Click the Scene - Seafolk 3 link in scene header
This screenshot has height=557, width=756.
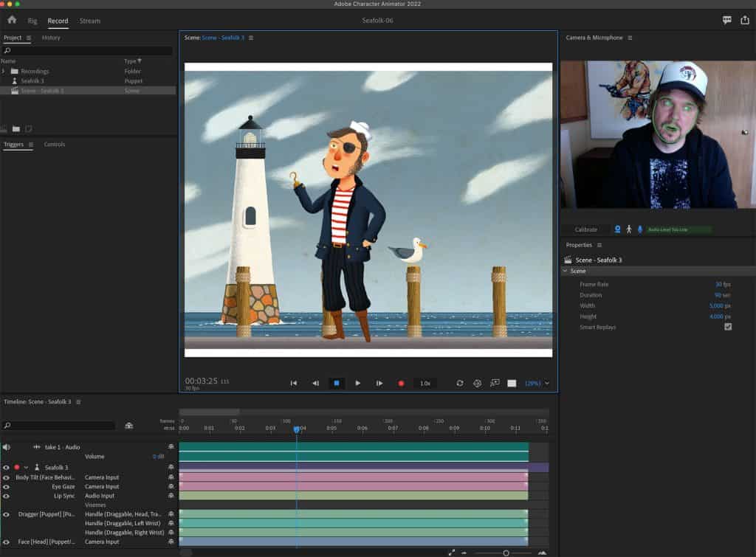pyautogui.click(x=223, y=38)
